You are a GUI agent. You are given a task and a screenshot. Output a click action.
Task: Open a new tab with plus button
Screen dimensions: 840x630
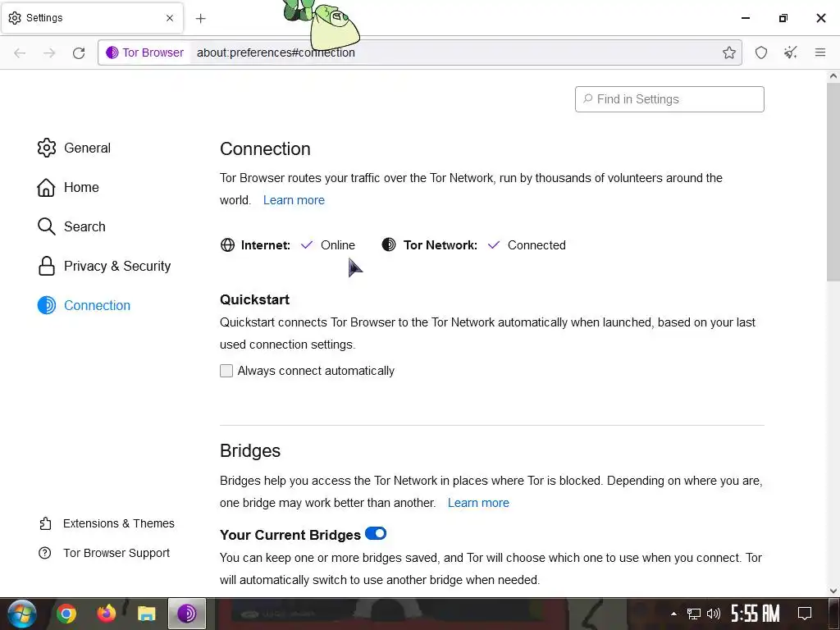(x=200, y=18)
